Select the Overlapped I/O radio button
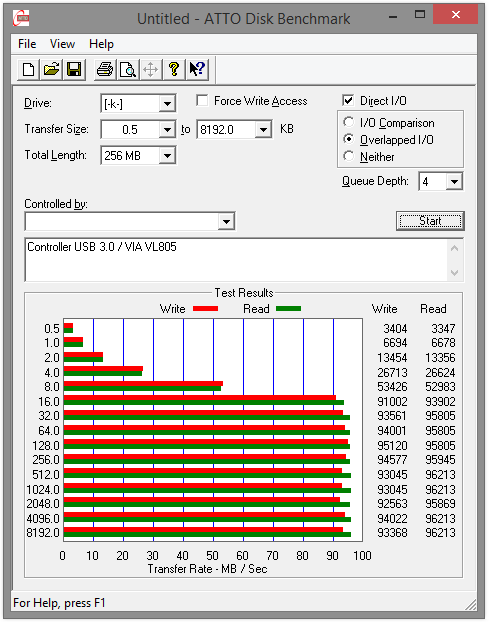 [349, 139]
